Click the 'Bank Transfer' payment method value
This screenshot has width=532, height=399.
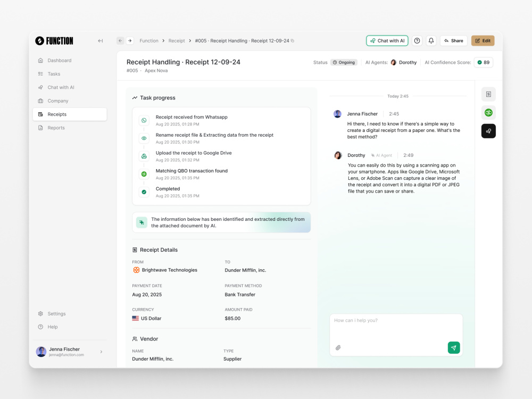(240, 295)
